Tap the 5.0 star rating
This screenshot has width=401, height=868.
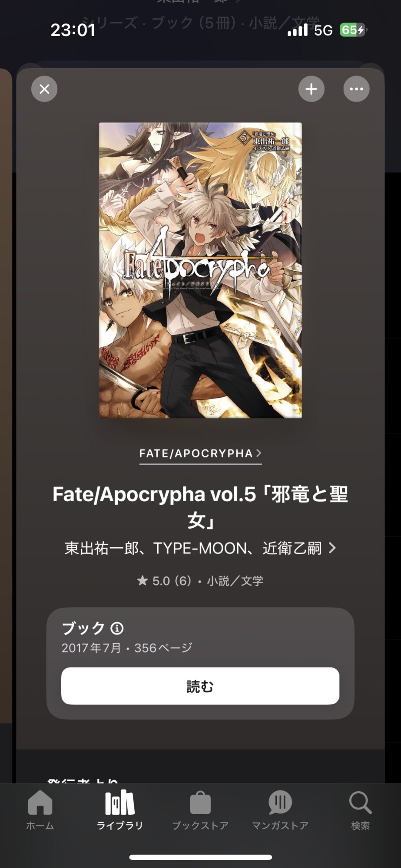click(x=164, y=581)
